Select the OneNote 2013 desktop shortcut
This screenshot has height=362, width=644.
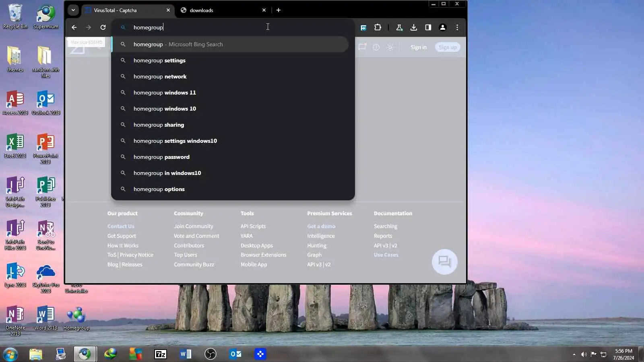pyautogui.click(x=15, y=321)
